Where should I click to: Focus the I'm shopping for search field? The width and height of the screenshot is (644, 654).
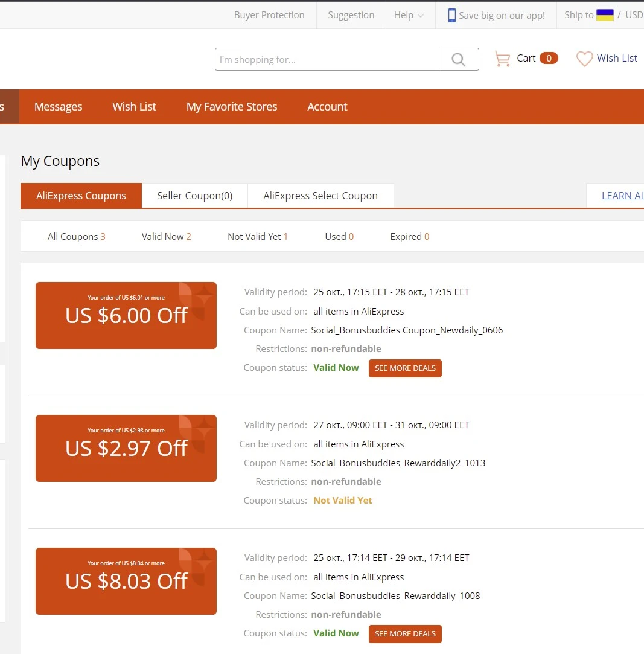click(328, 59)
